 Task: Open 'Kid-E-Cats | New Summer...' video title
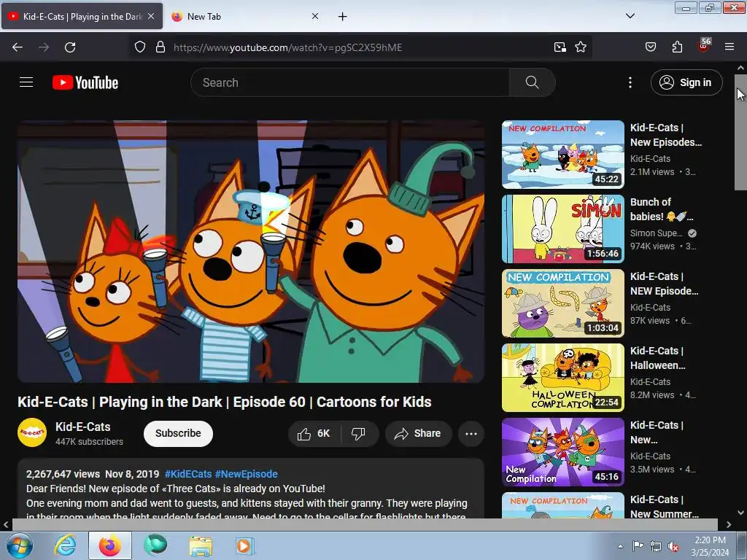coord(665,506)
